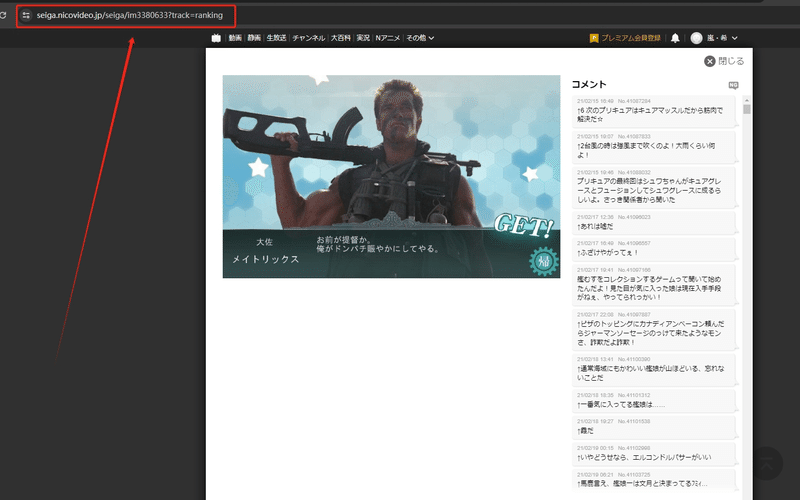The width and height of the screenshot is (800, 500).
Task: Click the コメント section heading
Action: coord(589,84)
